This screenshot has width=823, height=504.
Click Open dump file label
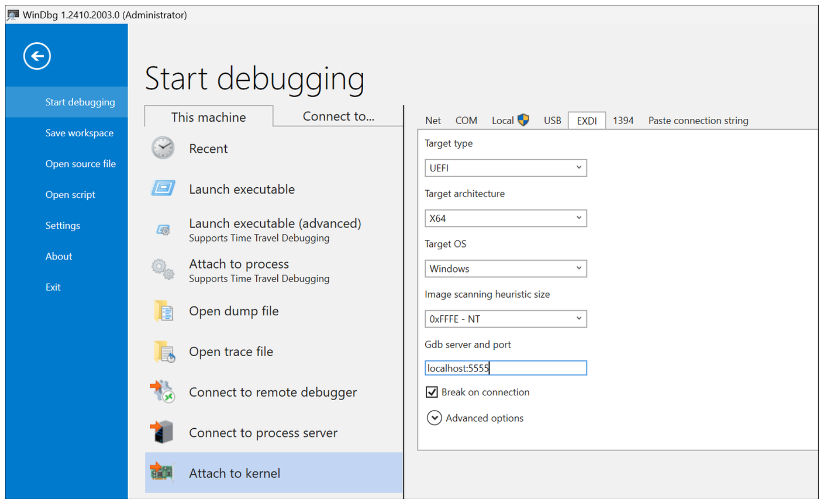(x=234, y=311)
